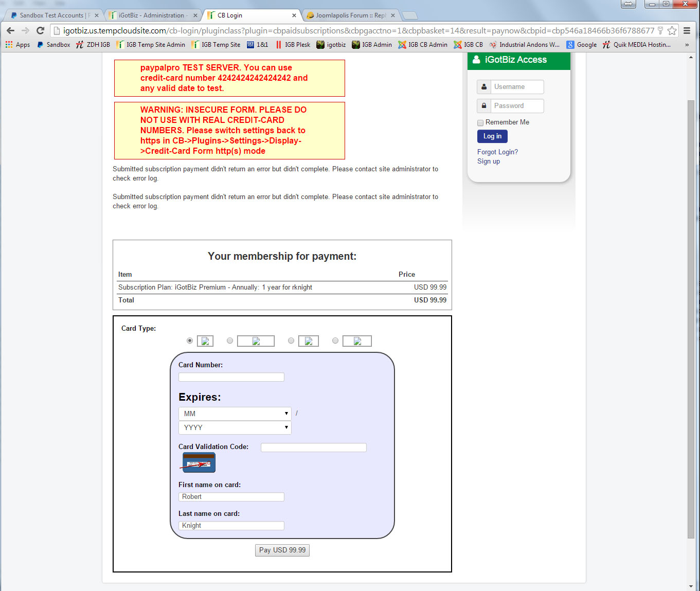The image size is (700, 591).
Task: Click the page vertical scrollbar thumb
Action: 691,319
